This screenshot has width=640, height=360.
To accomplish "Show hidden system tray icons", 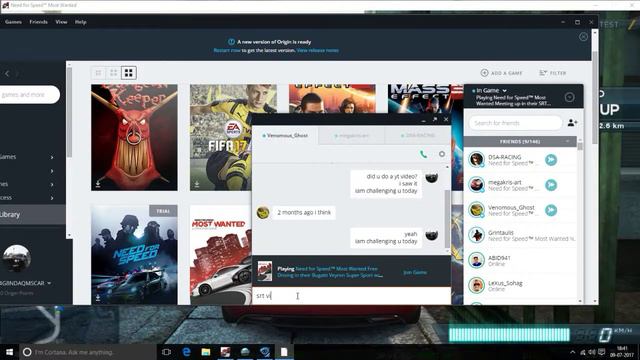I will 572,352.
